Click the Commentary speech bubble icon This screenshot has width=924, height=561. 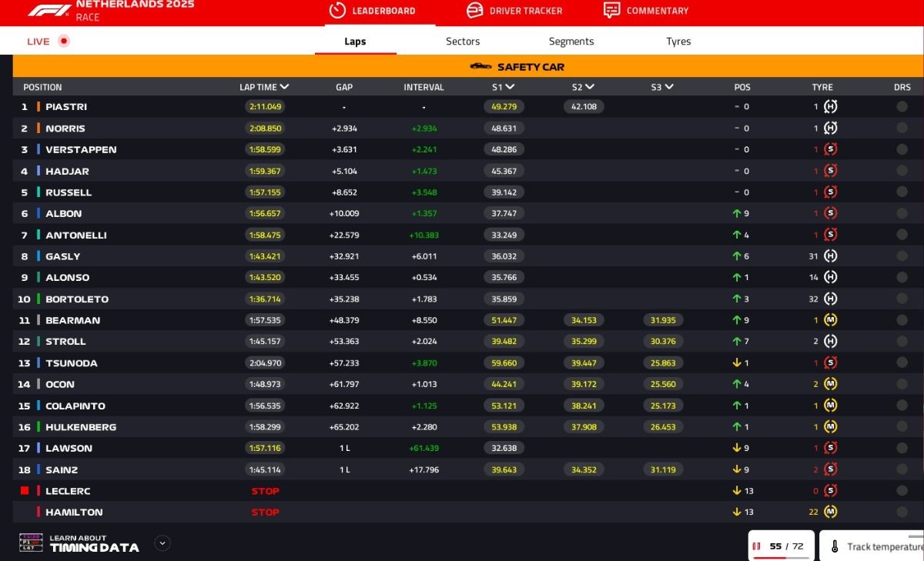click(612, 10)
